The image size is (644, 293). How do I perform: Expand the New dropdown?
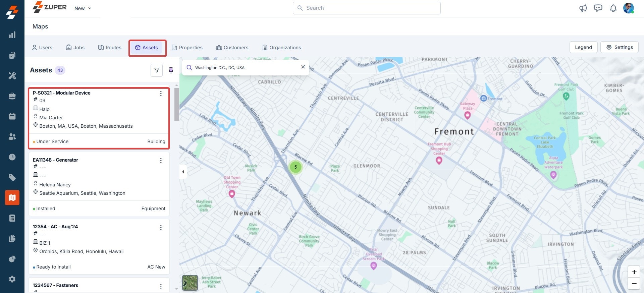pyautogui.click(x=83, y=8)
